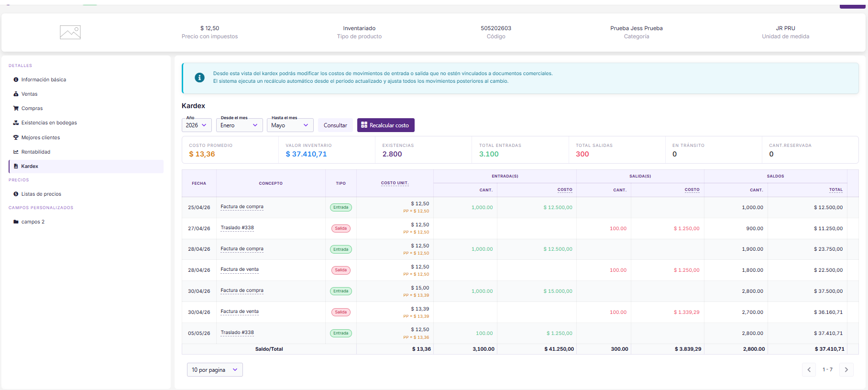Click the Recalcular costo button
This screenshot has width=868, height=390.
point(385,125)
